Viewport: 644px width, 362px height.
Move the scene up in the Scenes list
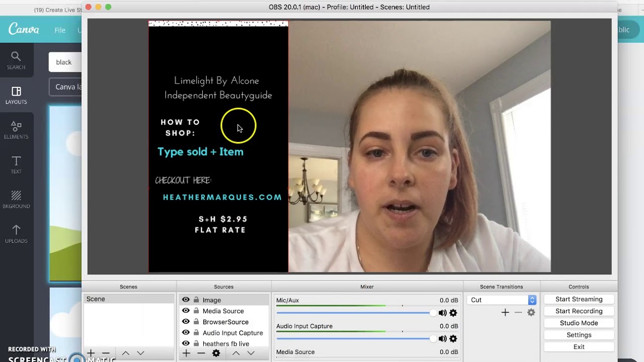tap(125, 353)
